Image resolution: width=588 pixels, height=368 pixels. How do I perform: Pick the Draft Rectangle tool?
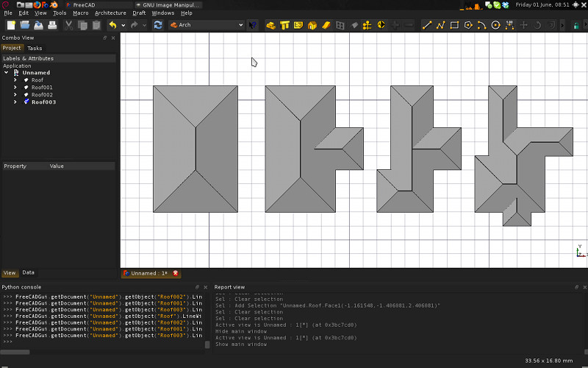(454, 25)
